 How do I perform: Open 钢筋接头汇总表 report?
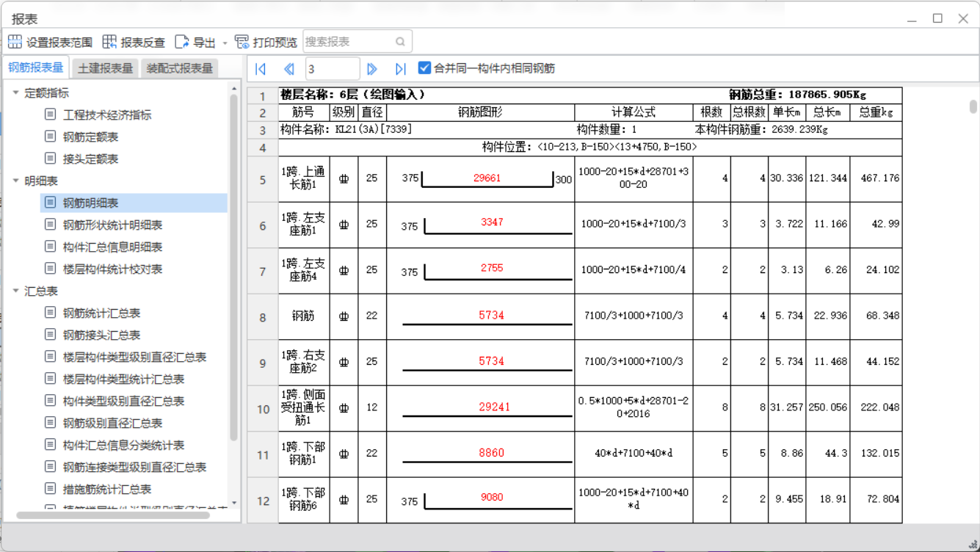(x=102, y=335)
